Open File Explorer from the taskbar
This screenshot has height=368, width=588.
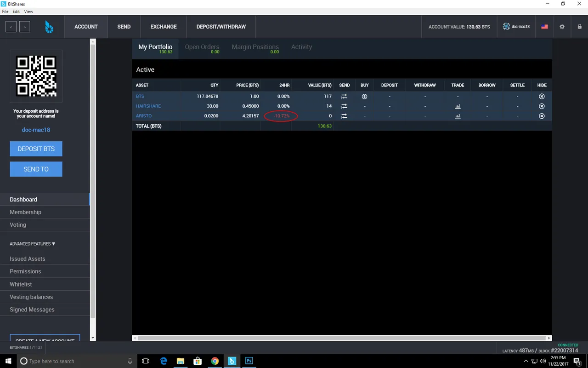pyautogui.click(x=180, y=361)
